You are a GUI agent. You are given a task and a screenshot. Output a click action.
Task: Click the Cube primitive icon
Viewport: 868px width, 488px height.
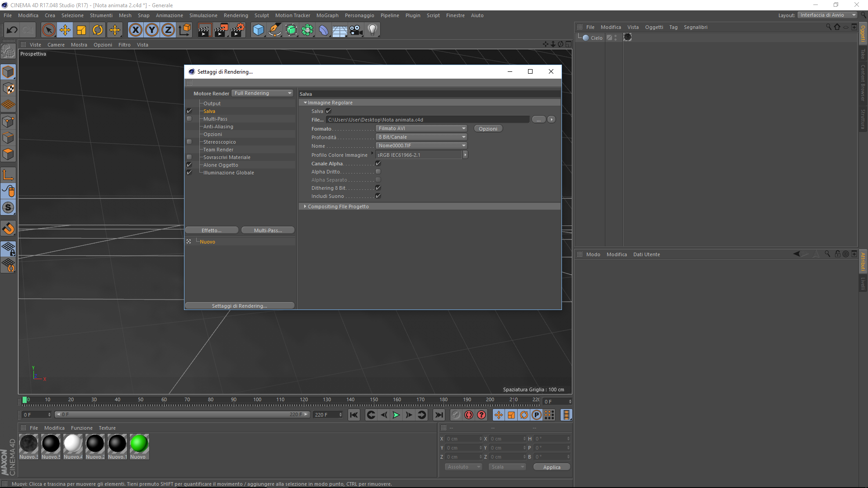coord(258,30)
